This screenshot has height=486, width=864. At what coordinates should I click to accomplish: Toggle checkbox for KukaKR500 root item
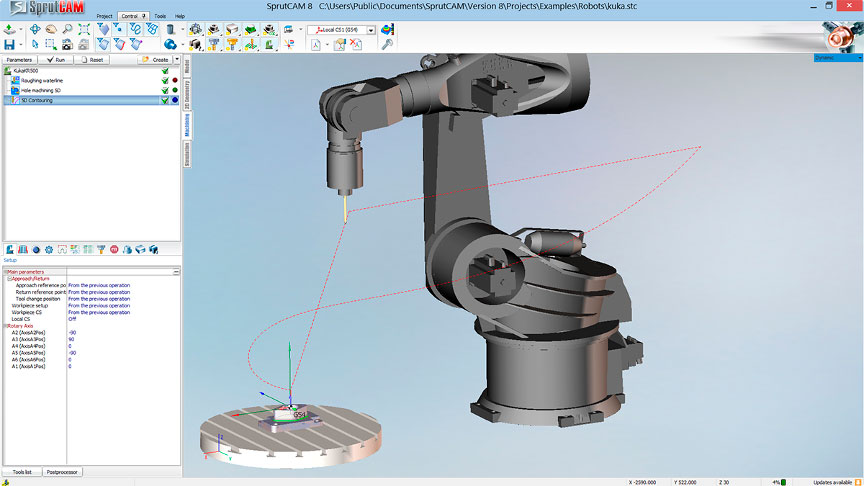(x=165, y=71)
